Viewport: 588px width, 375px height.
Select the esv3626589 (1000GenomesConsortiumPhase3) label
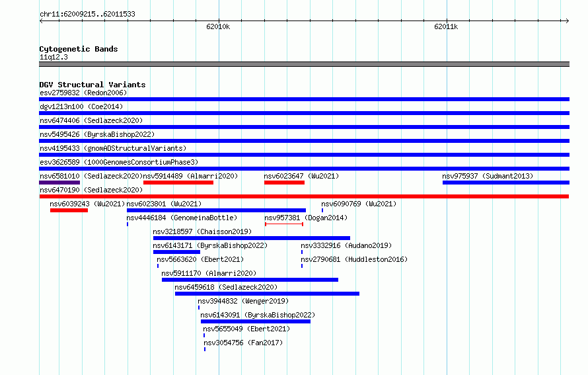click(x=119, y=162)
